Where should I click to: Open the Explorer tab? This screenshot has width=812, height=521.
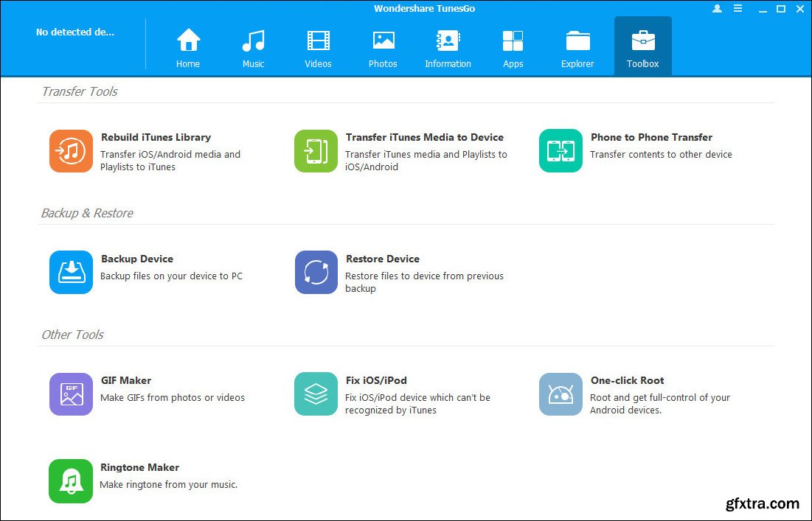tap(577, 48)
